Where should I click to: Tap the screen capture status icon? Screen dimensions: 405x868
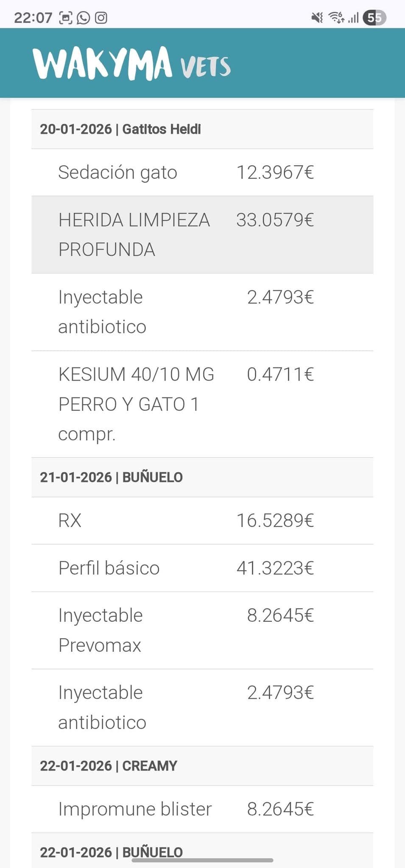coord(66,18)
